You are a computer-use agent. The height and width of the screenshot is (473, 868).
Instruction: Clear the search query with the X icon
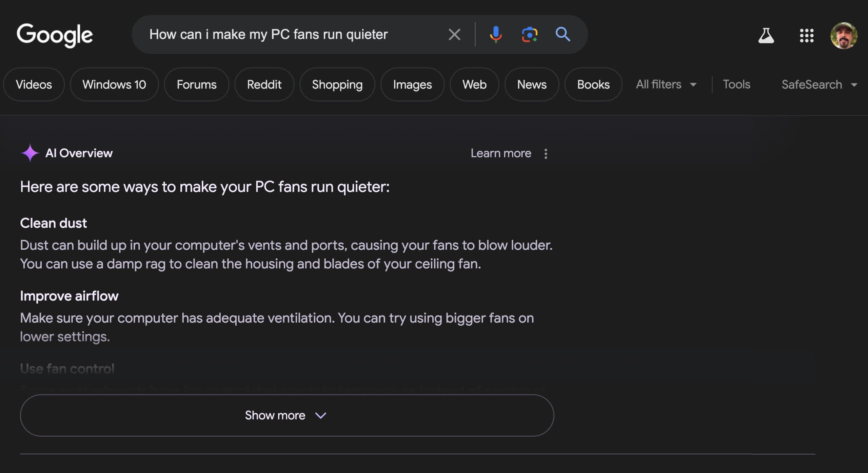[x=454, y=34]
